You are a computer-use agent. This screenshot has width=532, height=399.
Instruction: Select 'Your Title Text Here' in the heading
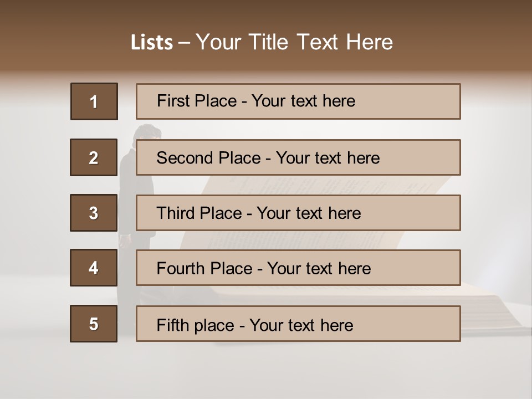coord(294,42)
